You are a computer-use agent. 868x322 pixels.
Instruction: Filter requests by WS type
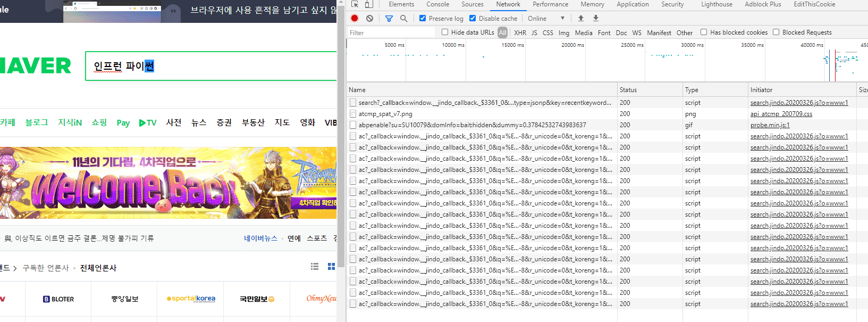tap(637, 32)
